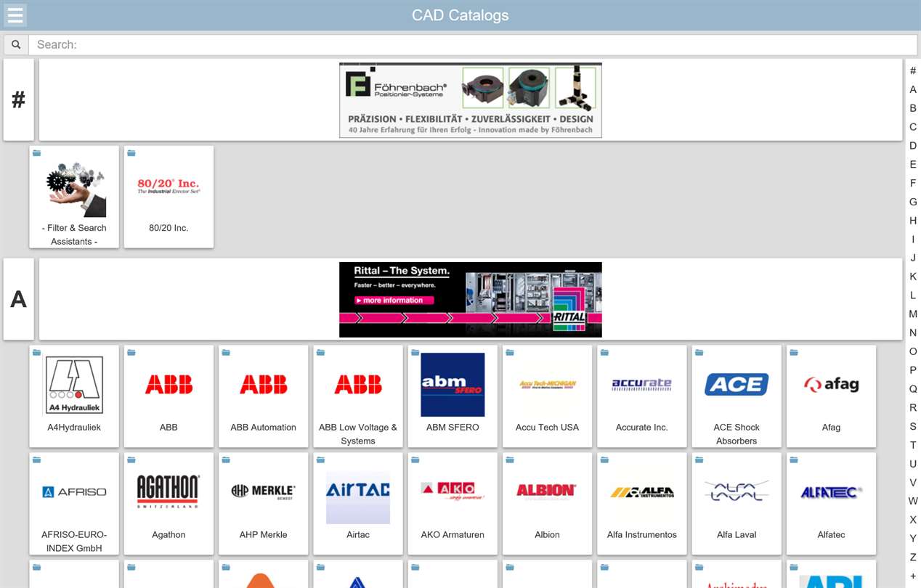Jump to letter D in the index

tap(913, 146)
